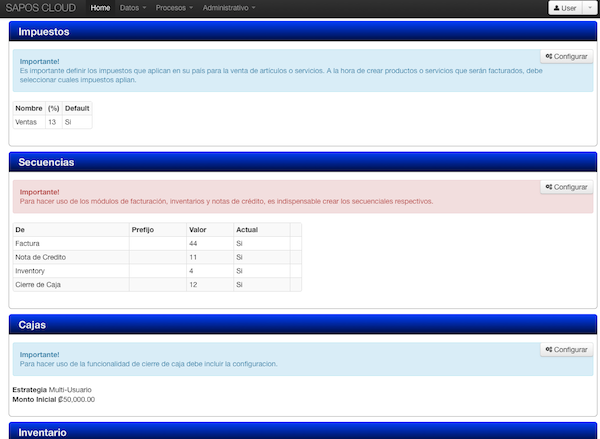Click the gears icon on Cajas Configurar
This screenshot has width=600, height=439.
point(549,350)
